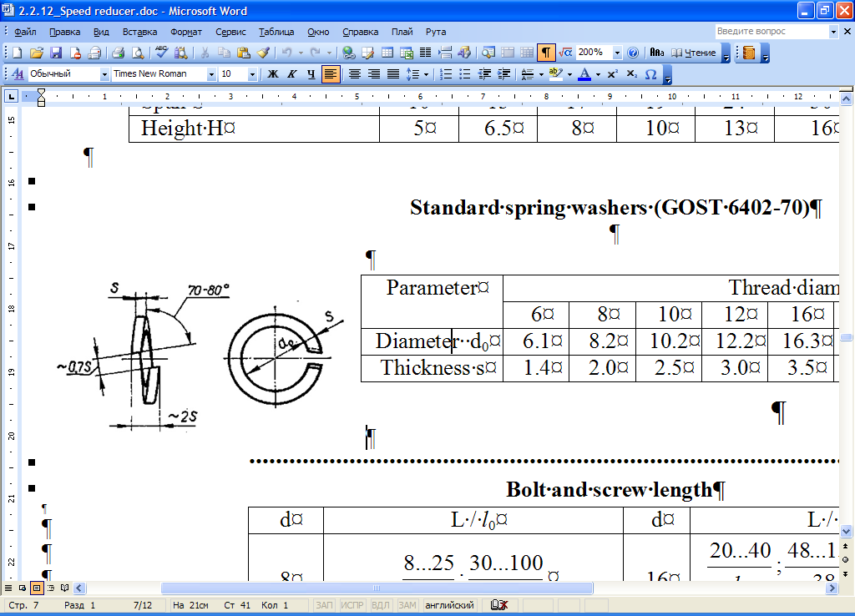Activate the format painter brush
Viewport: 855px width, 616px height.
click(x=263, y=53)
